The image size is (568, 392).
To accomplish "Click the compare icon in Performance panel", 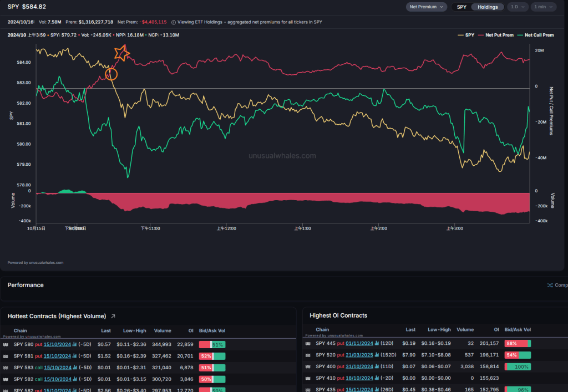I will point(550,285).
